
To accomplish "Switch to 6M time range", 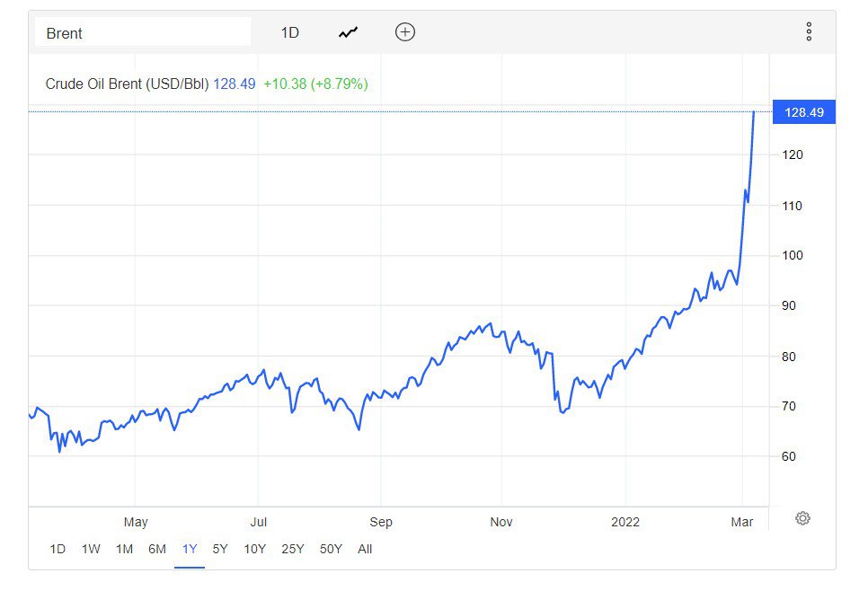I will 157,549.
